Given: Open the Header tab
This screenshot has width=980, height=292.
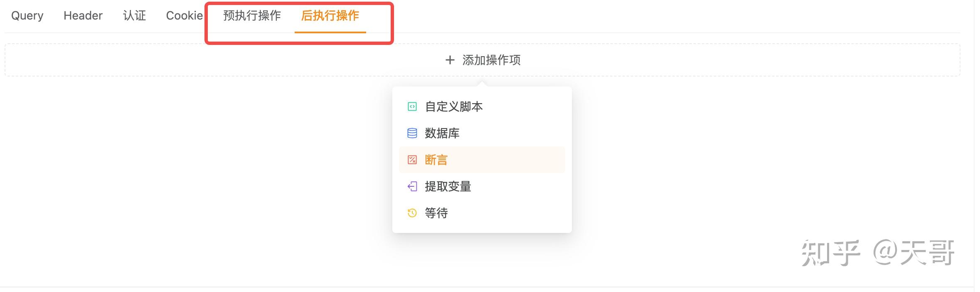Looking at the screenshot, I should pos(83,15).
